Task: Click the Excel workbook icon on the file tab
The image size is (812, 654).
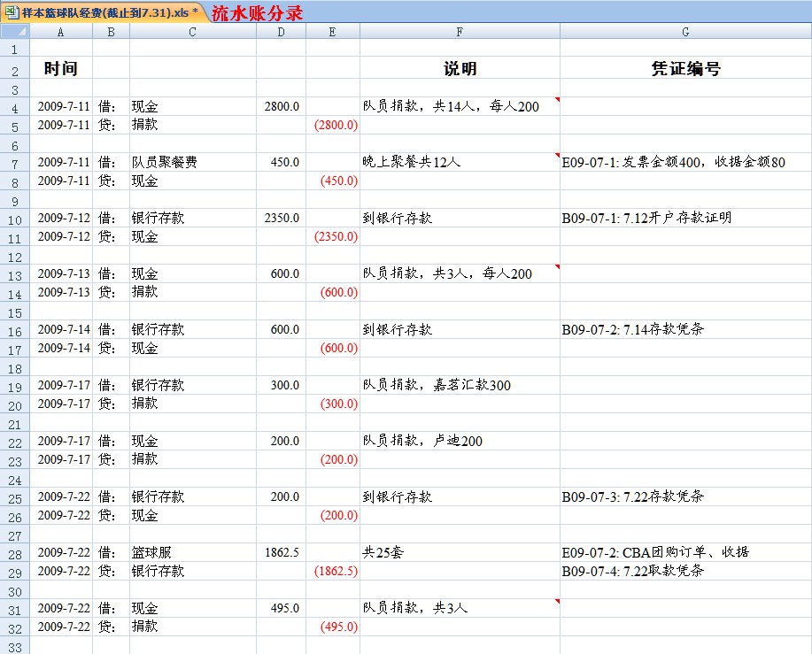Action: [x=12, y=12]
